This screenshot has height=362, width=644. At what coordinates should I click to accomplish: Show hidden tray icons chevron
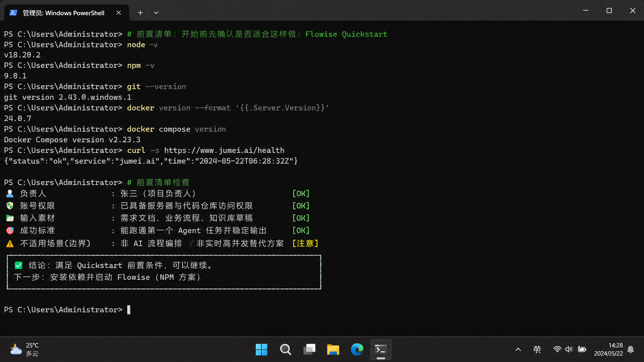[518, 350]
